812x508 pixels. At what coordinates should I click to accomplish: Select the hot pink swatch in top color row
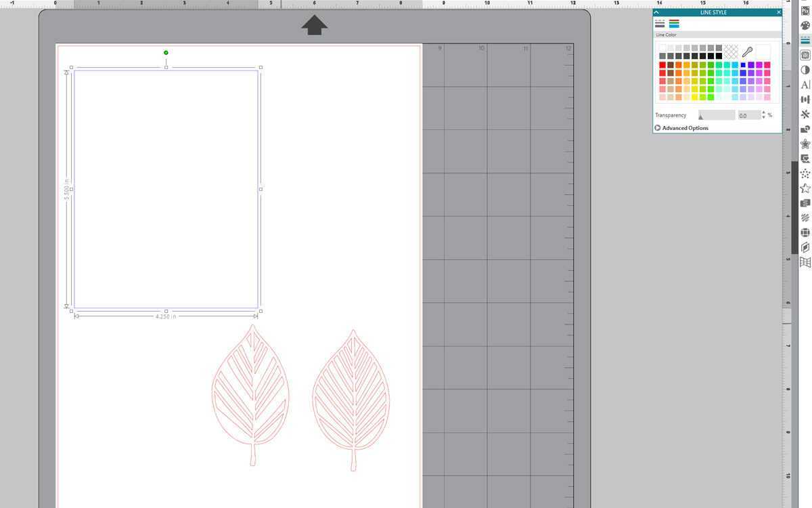[x=767, y=65]
